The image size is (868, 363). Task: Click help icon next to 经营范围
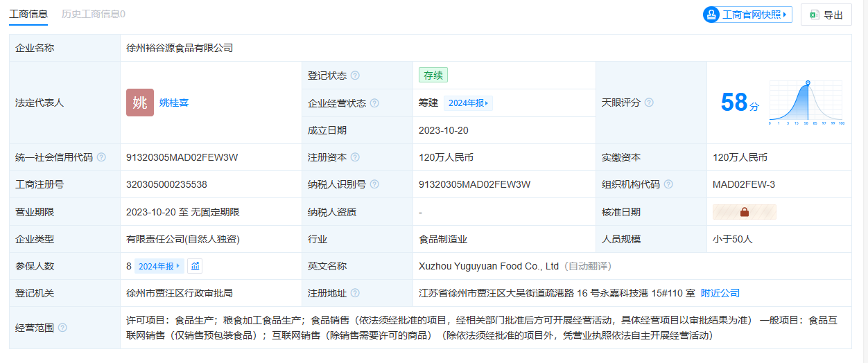pyautogui.click(x=62, y=328)
